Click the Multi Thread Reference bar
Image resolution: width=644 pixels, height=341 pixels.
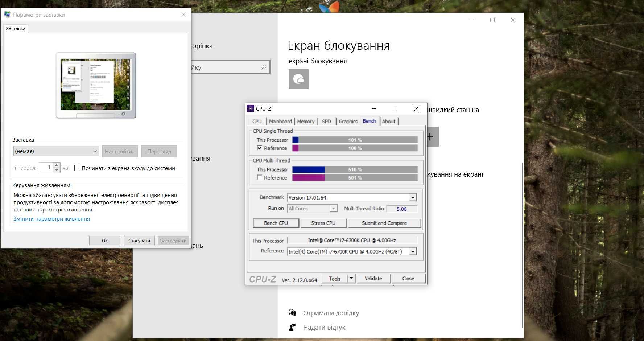click(355, 178)
